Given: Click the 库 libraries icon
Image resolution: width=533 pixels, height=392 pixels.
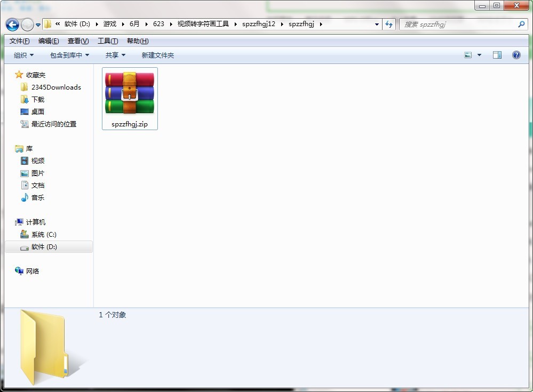Looking at the screenshot, I should coord(19,148).
